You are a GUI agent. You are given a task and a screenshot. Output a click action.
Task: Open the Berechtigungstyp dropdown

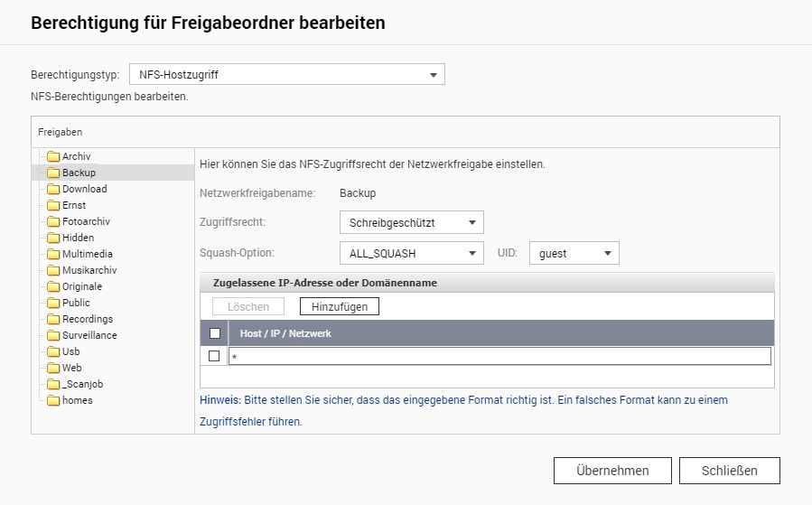pos(287,75)
